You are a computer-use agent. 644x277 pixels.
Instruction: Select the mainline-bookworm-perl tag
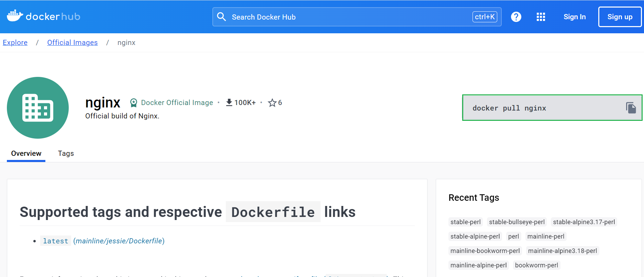pyautogui.click(x=485, y=251)
